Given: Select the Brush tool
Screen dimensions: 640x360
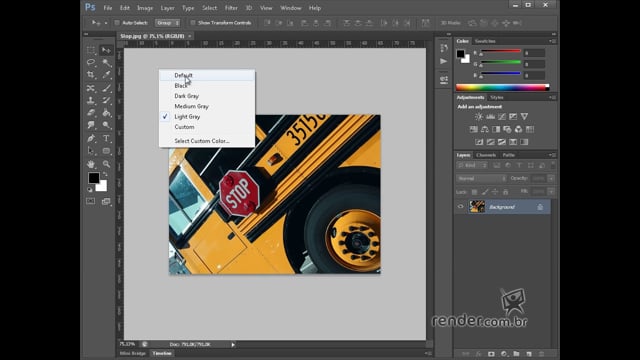Looking at the screenshot, I should coord(106,88).
